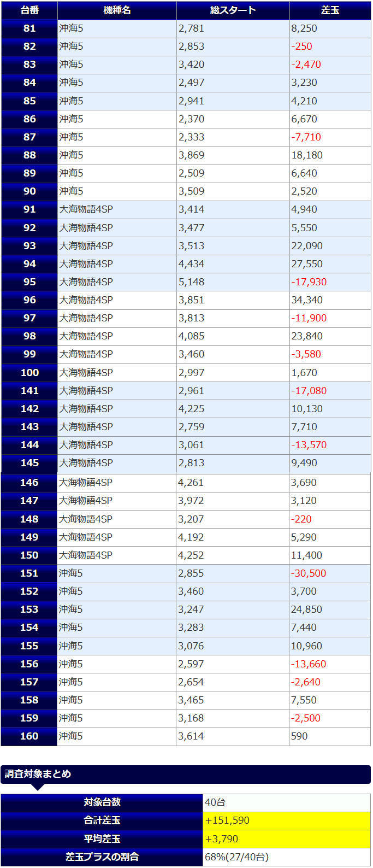Click 差玉 value 590
373x868 pixels.
click(x=299, y=736)
